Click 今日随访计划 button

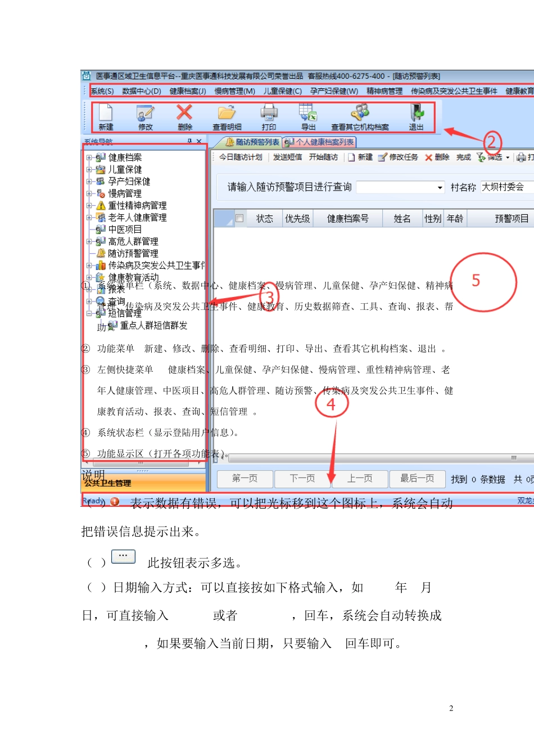(x=241, y=157)
